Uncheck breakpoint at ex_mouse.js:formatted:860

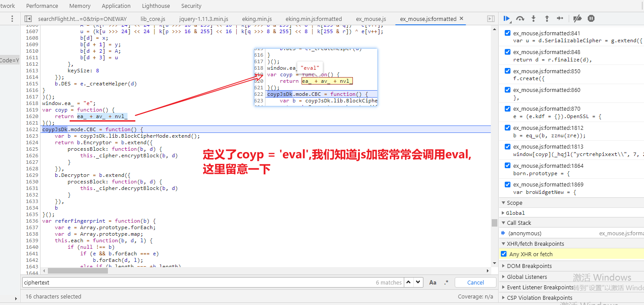coord(507,90)
